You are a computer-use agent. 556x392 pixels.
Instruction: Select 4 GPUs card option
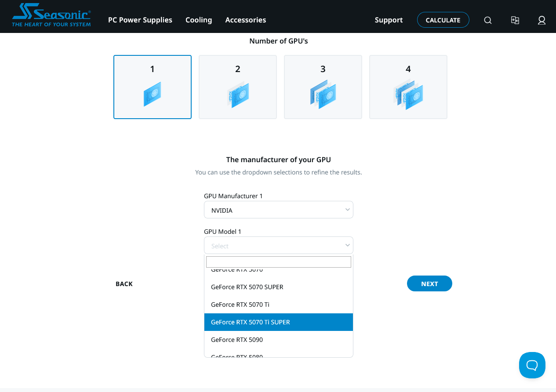[x=408, y=87]
